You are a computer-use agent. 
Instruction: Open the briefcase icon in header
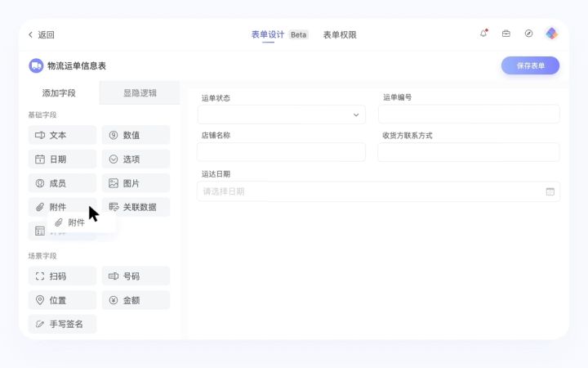pos(506,34)
